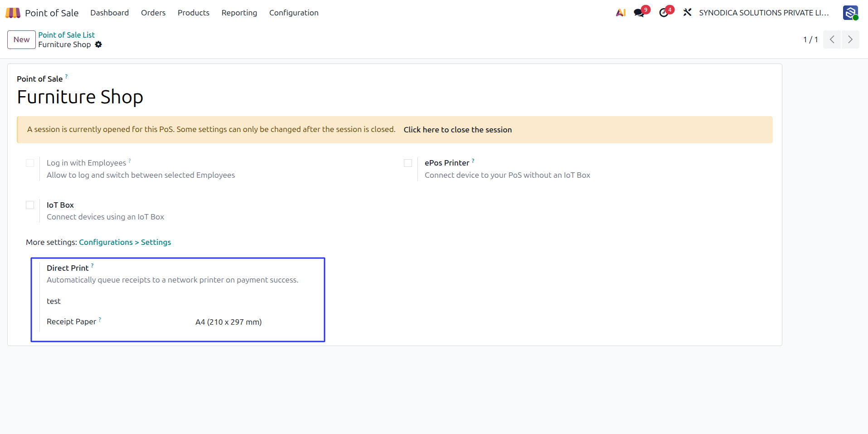The image size is (868, 434).
Task: Enable the ePos Printer checkbox
Action: [408, 163]
